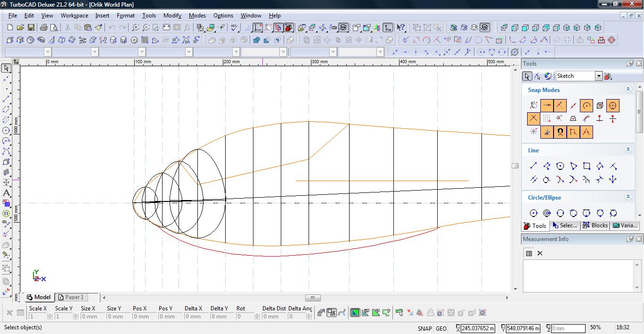Toggle GEO in the status bar
Viewport: 644px width, 334px height.
441,328
